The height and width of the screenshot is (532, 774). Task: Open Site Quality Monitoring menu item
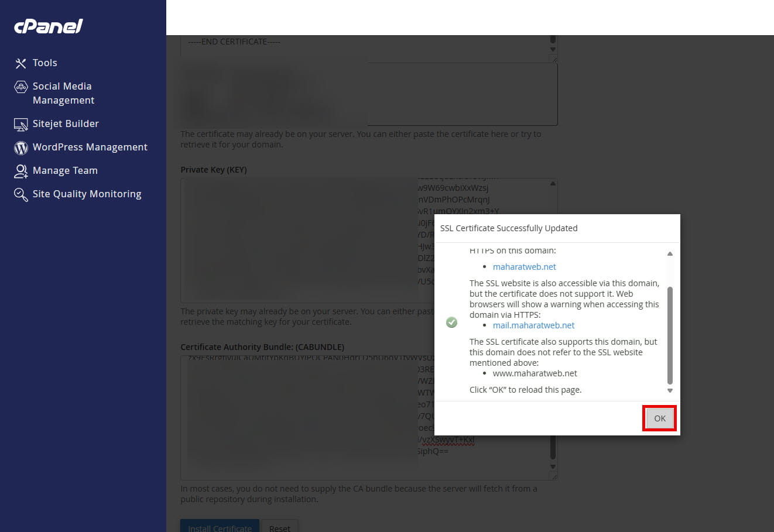(x=87, y=194)
